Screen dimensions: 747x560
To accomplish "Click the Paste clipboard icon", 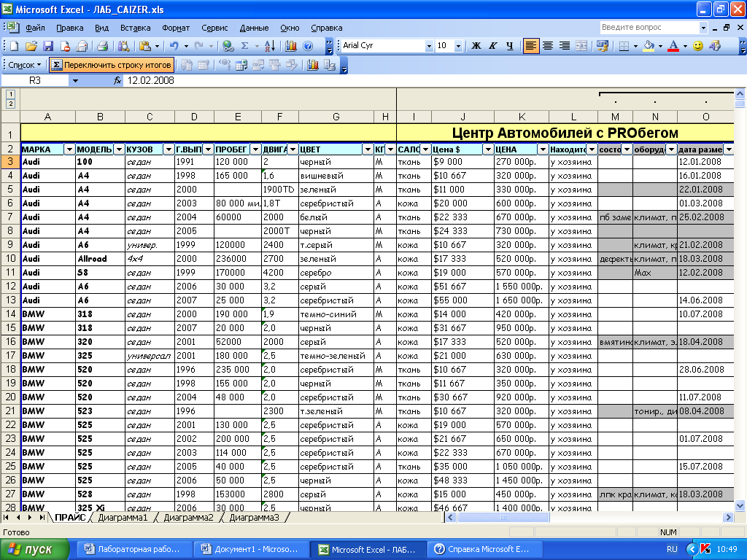I will pos(145,46).
